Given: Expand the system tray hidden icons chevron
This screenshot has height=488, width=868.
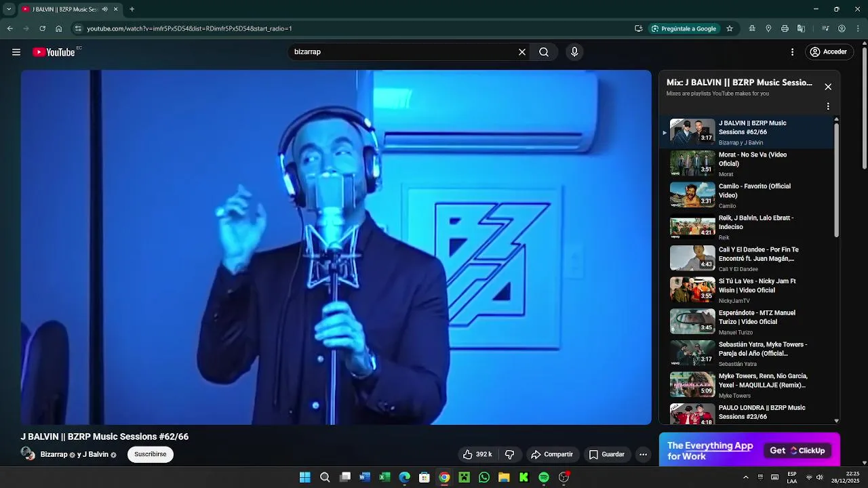Looking at the screenshot, I should [746, 478].
